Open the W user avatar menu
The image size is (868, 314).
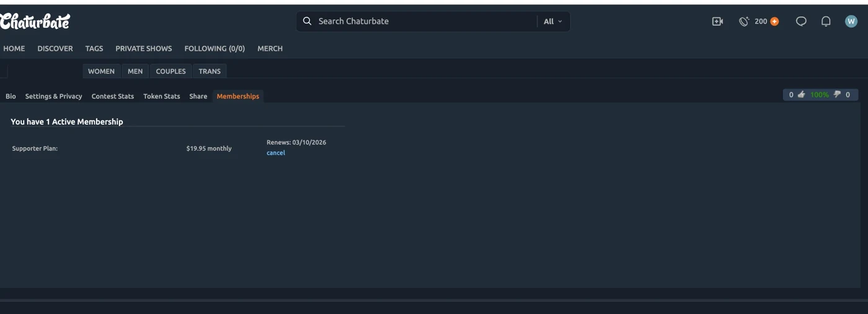(851, 21)
